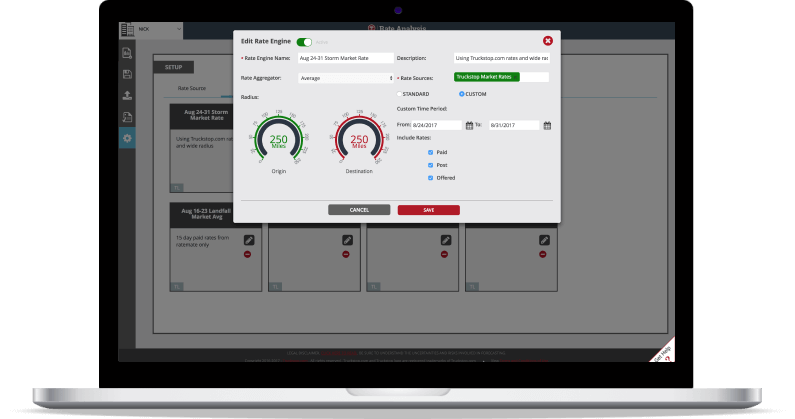Click the Origin radius gauge
795x419 pixels.
(280, 140)
